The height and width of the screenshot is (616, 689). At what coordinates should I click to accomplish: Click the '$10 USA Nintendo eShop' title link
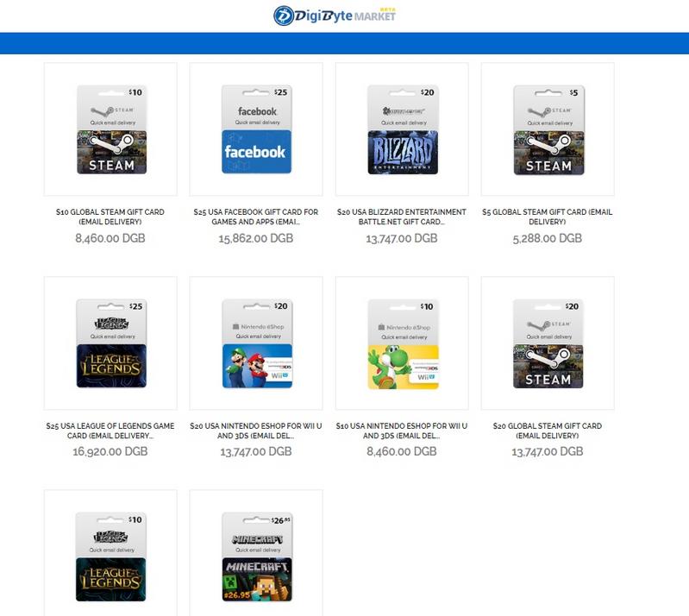click(x=402, y=431)
